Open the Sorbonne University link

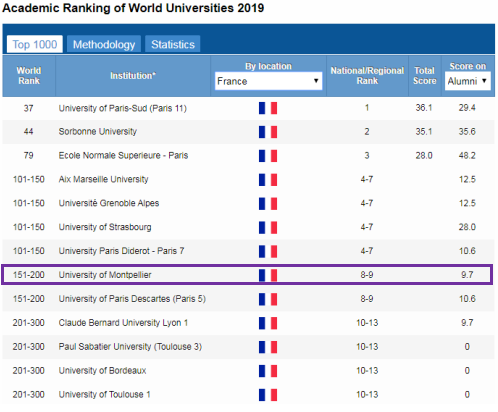pyautogui.click(x=98, y=132)
